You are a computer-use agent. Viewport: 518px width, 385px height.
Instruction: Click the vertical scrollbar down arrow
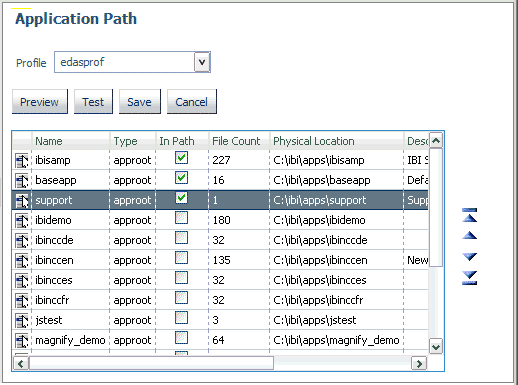pos(436,347)
